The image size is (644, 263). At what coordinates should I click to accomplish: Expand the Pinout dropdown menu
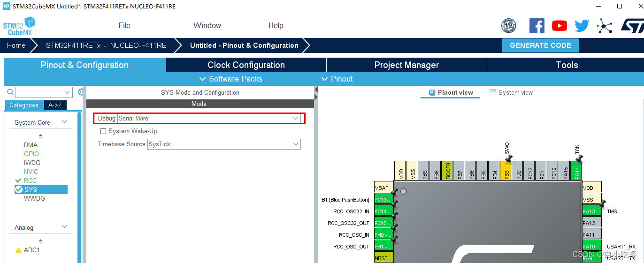coord(337,79)
